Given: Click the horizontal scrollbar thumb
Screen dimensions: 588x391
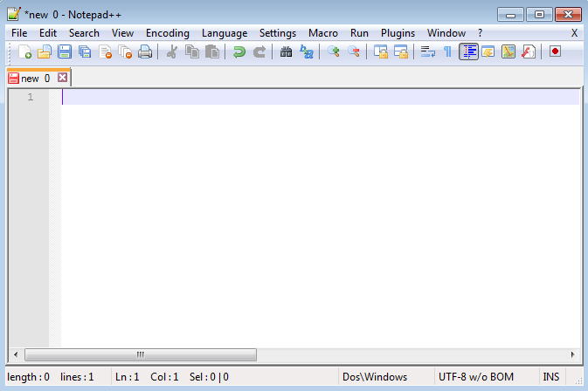Looking at the screenshot, I should pos(141,354).
